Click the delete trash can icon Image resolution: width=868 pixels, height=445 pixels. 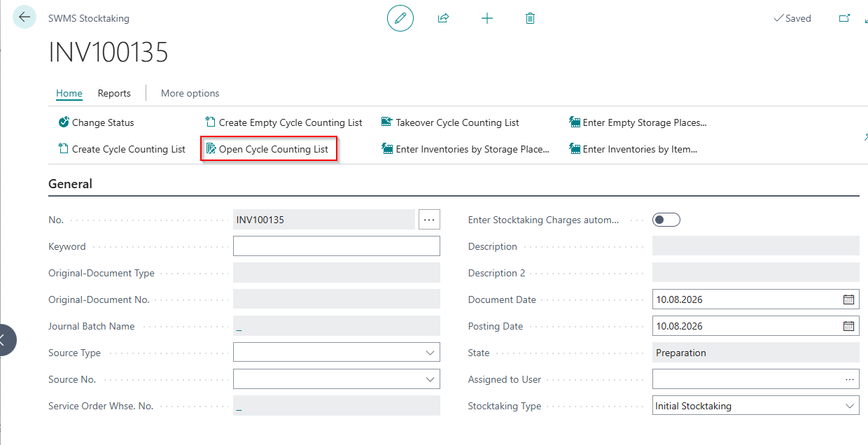530,18
